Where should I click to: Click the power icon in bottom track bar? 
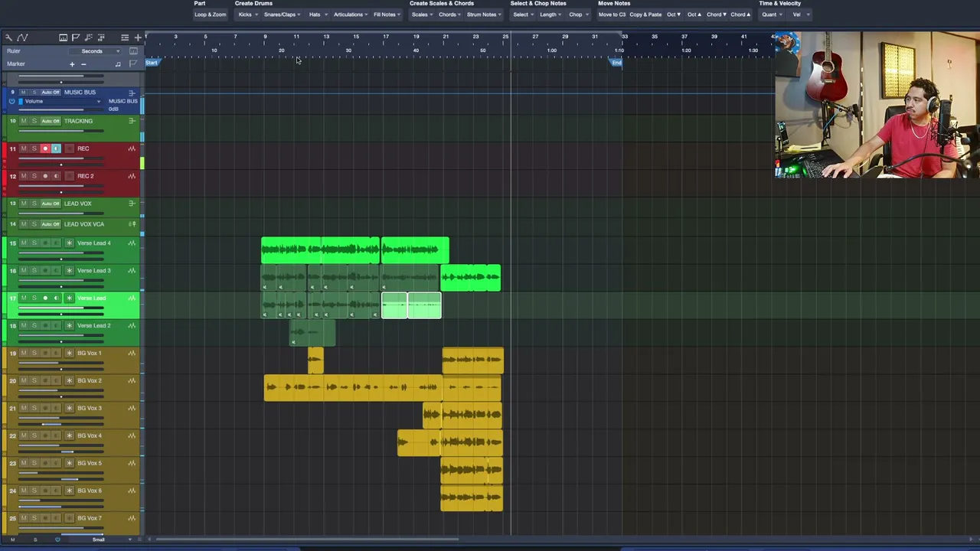(x=57, y=540)
